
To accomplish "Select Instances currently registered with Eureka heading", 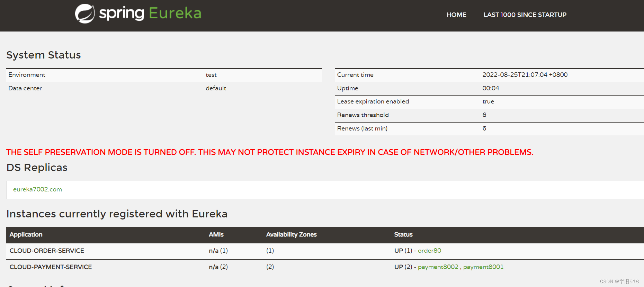I will [117, 214].
